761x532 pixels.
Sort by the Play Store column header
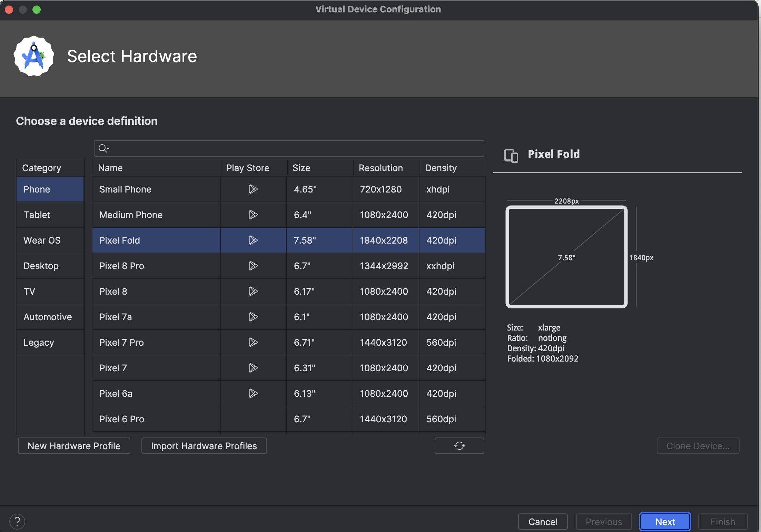pos(254,168)
